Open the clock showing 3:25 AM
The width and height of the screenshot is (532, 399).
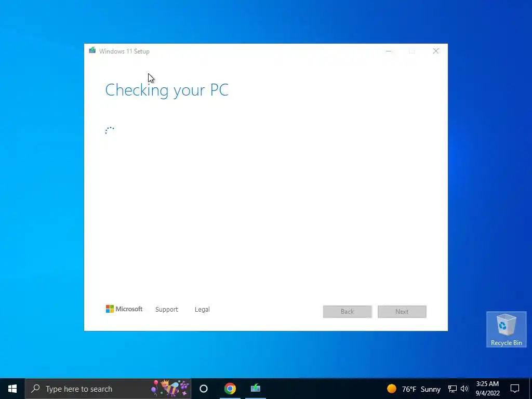[487, 389]
